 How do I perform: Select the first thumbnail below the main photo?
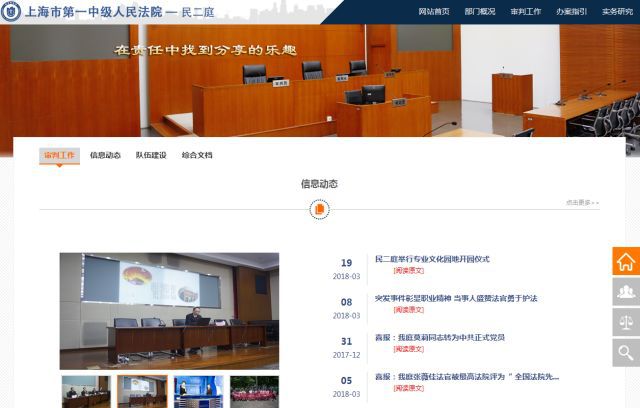pos(85,391)
